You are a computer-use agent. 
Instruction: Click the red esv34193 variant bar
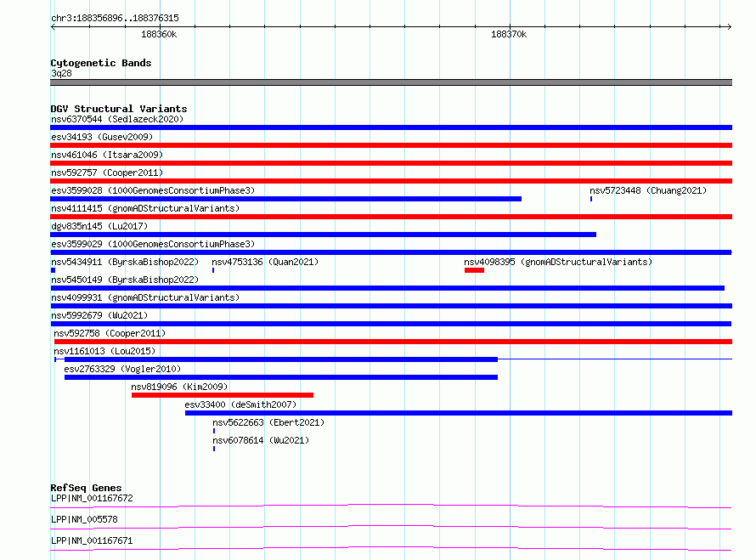point(391,145)
